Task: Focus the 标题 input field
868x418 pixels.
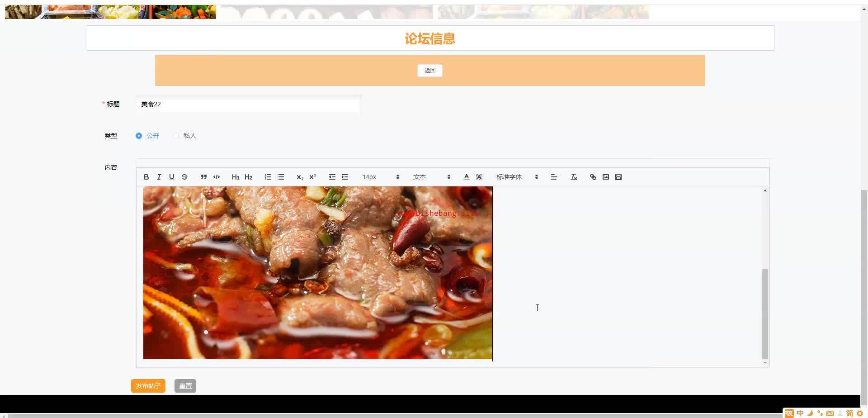Action: [249, 104]
